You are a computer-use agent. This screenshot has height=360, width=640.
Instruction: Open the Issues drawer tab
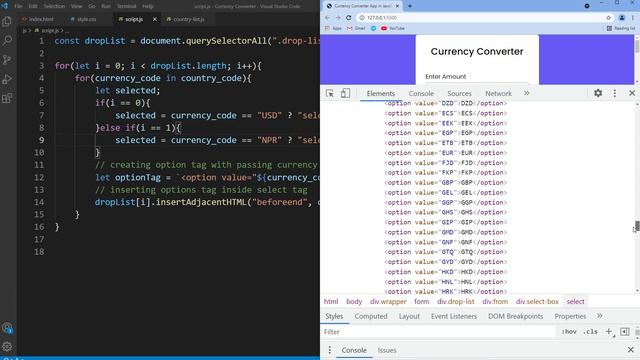[x=387, y=350]
